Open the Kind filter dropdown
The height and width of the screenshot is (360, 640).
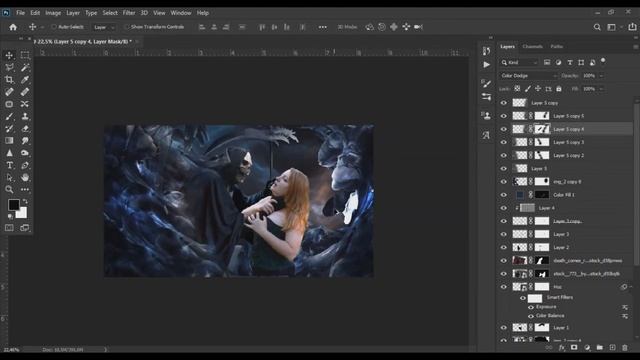[x=520, y=62]
